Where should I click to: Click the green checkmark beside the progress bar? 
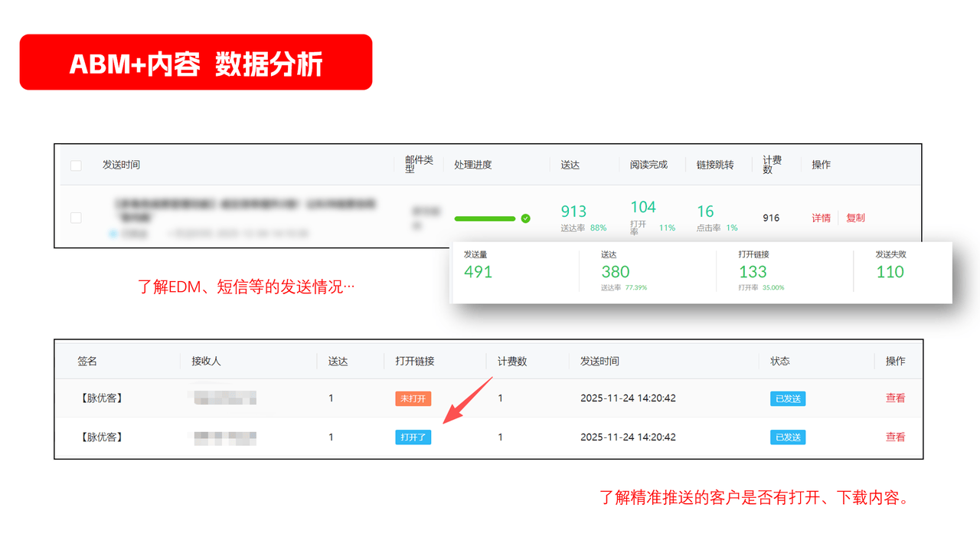pyautogui.click(x=525, y=218)
